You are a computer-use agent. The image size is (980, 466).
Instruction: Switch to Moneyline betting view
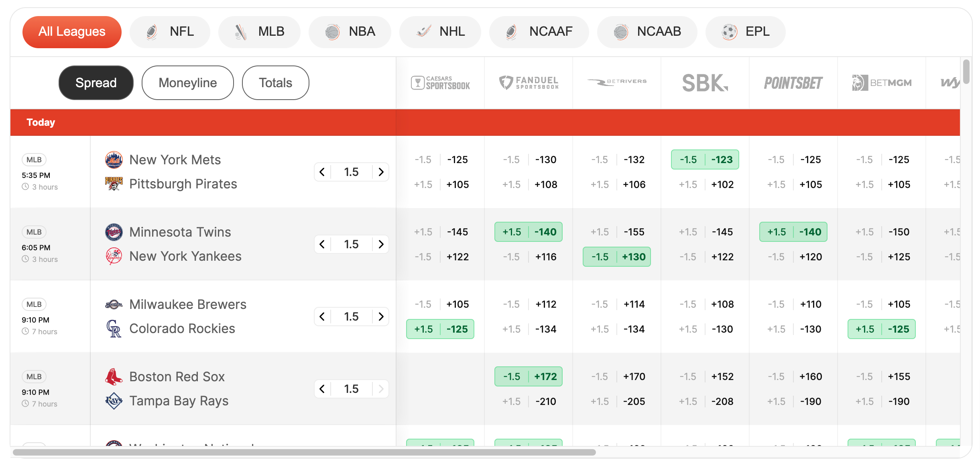187,81
